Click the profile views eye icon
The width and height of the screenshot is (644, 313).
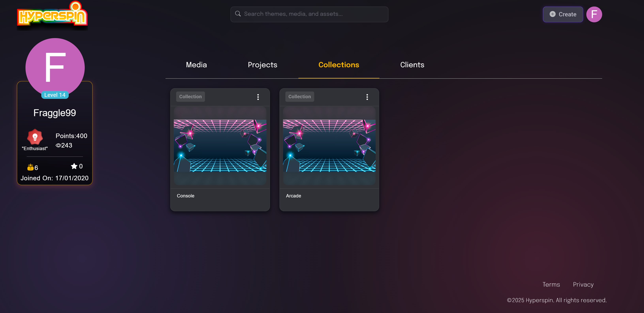point(58,145)
